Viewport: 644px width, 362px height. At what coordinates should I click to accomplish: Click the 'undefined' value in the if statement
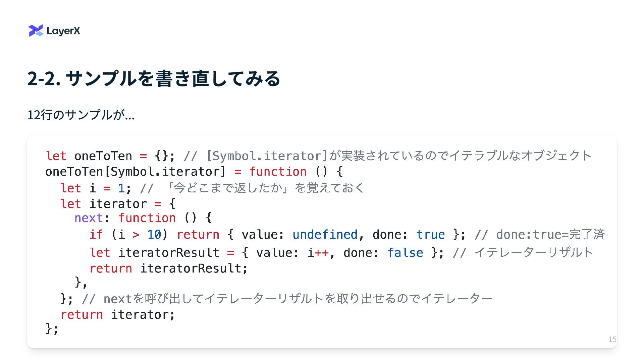point(325,234)
